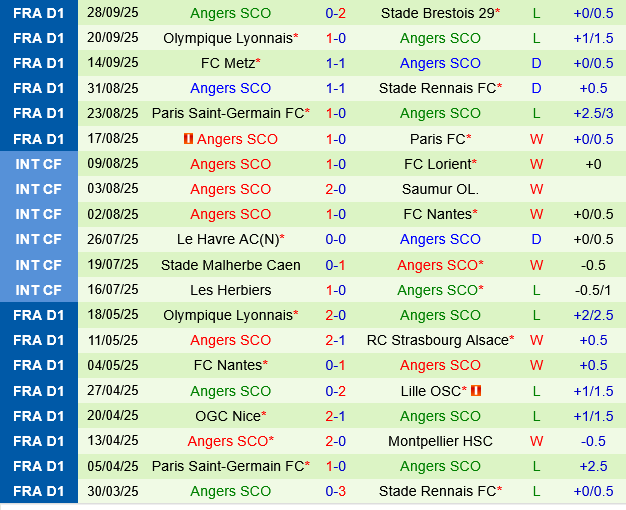
Task: Click the +2.5/3 handicap value
Action: [x=593, y=113]
